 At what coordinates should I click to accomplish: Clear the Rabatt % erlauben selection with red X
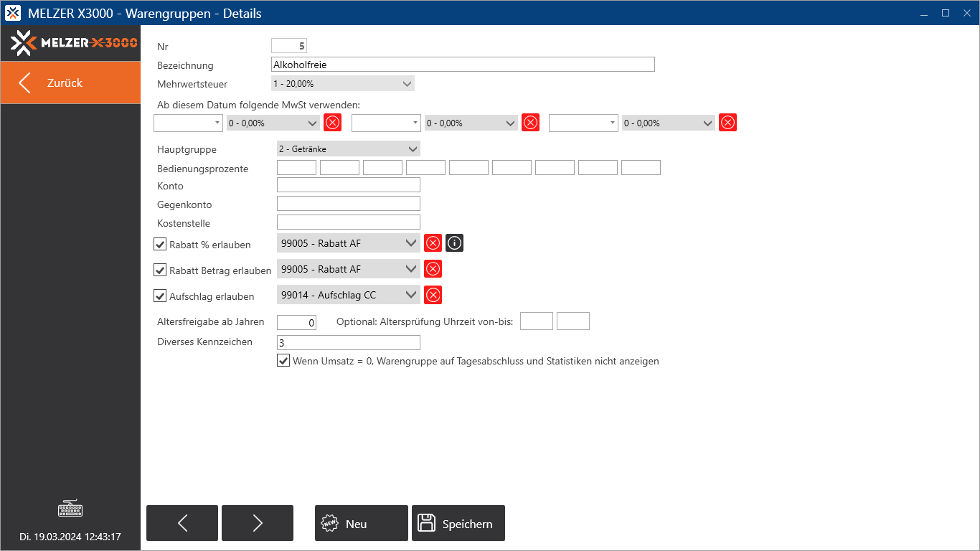tap(433, 243)
